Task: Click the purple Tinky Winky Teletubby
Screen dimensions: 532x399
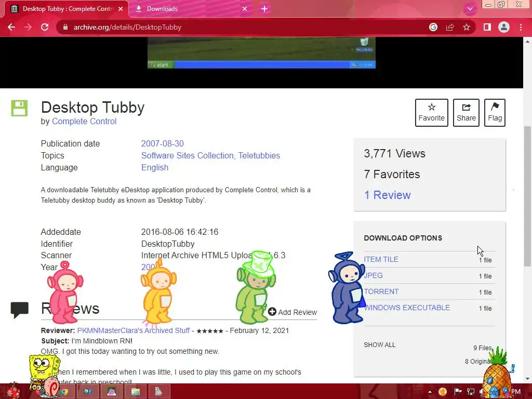Action: 347,288
